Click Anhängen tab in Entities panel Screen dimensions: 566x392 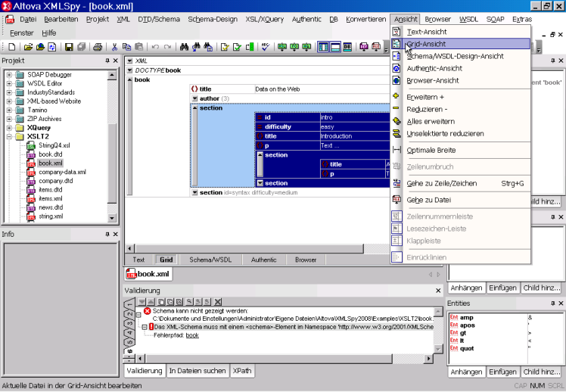[x=466, y=372]
